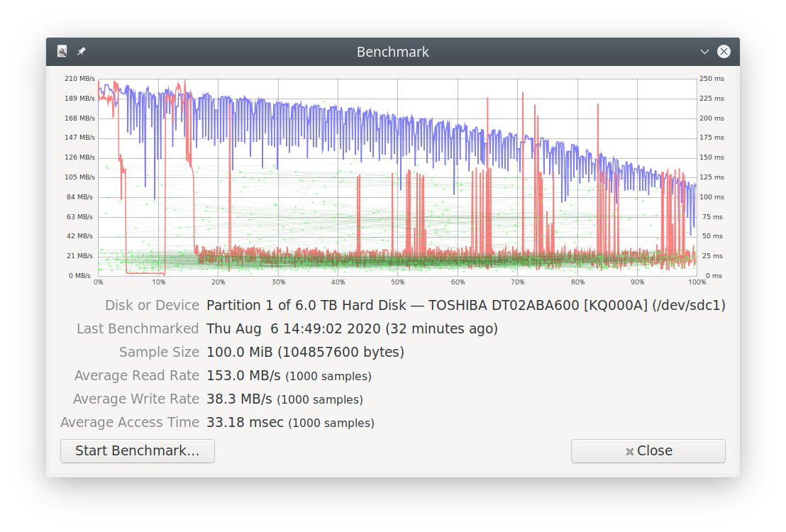Viewport: 786px width, 532px height.
Task: Click the 33.18 msec access time value
Action: (245, 423)
